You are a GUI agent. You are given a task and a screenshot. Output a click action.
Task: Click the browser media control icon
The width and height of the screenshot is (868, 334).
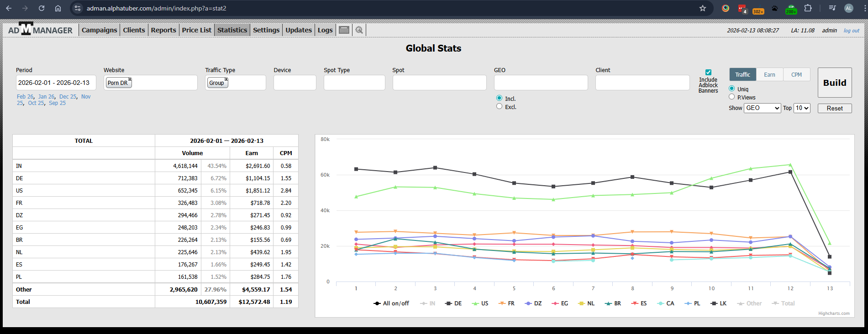pos(832,8)
